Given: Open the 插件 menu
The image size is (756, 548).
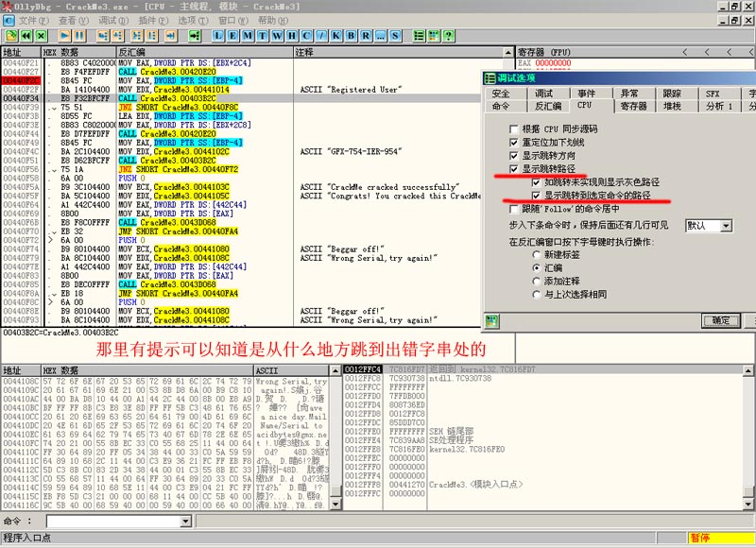Looking at the screenshot, I should point(153,20).
